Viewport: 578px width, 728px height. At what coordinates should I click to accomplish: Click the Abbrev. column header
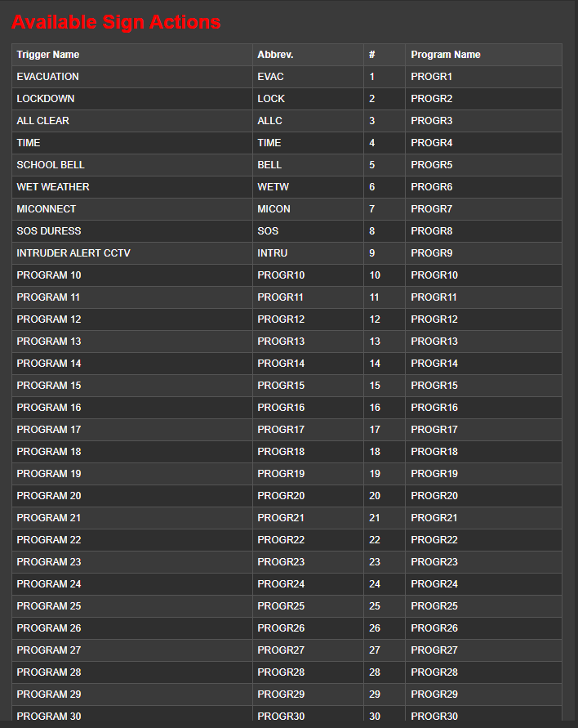point(275,55)
